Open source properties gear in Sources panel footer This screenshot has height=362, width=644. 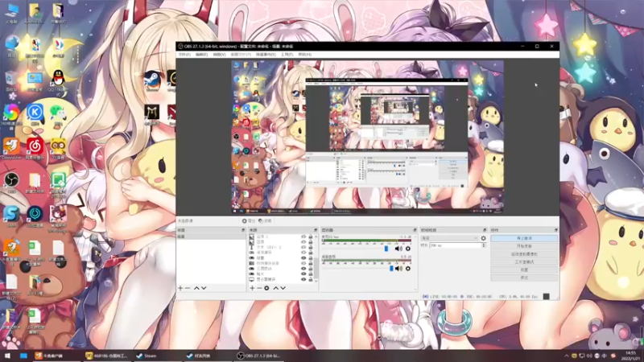point(266,288)
